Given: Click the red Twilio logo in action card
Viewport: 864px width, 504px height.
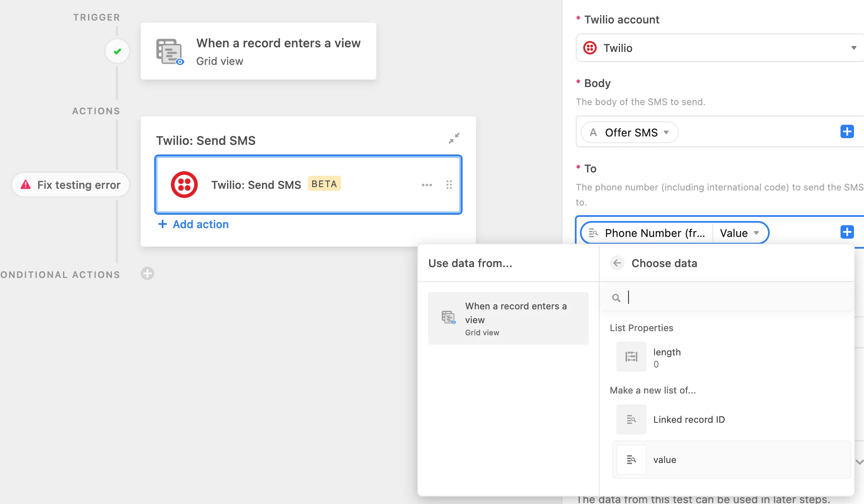Looking at the screenshot, I should click(x=184, y=185).
